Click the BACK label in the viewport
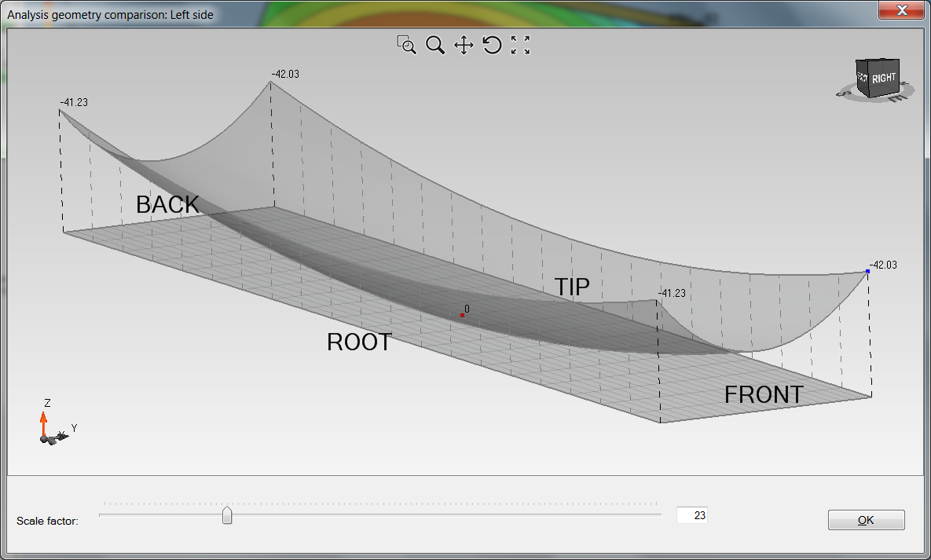Viewport: 931px width, 560px height. pyautogui.click(x=167, y=205)
